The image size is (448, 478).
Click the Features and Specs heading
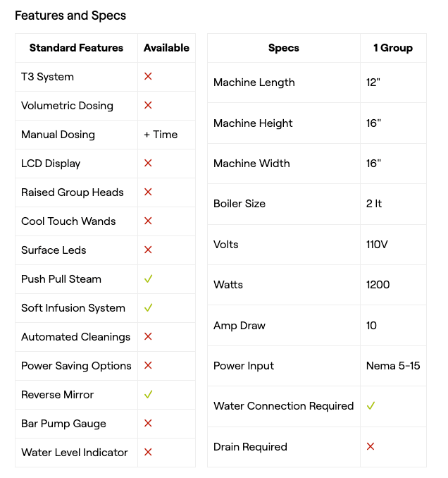click(70, 15)
